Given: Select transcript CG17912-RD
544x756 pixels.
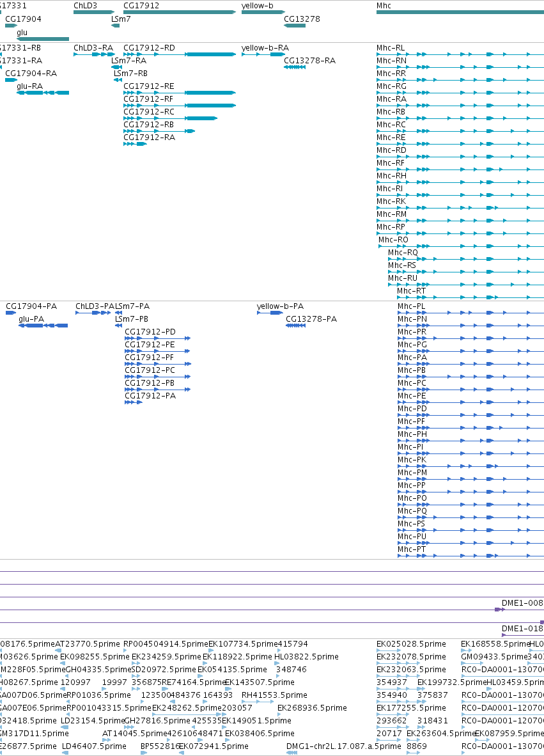Looking at the screenshot, I should tap(150, 48).
